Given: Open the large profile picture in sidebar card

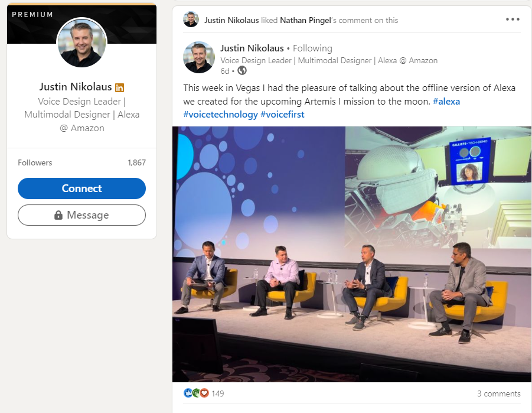Looking at the screenshot, I should click(81, 43).
